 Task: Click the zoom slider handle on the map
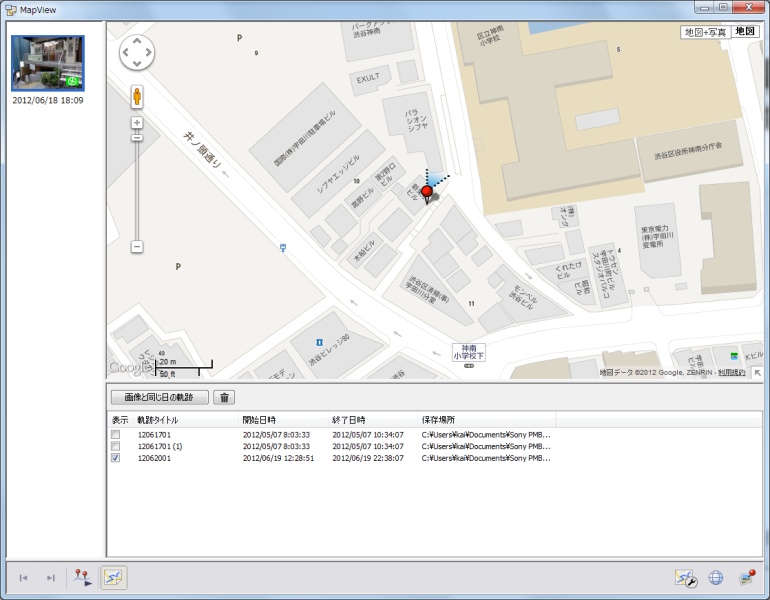(x=137, y=138)
